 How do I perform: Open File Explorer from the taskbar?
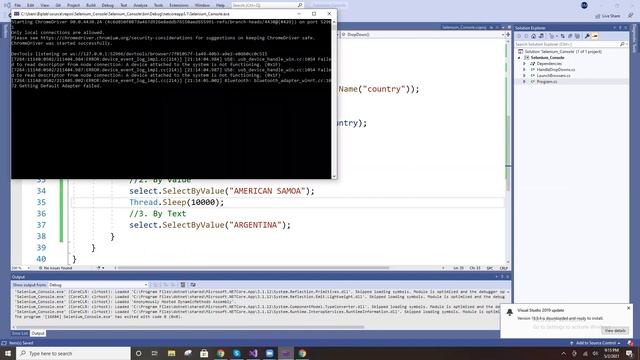point(171,353)
